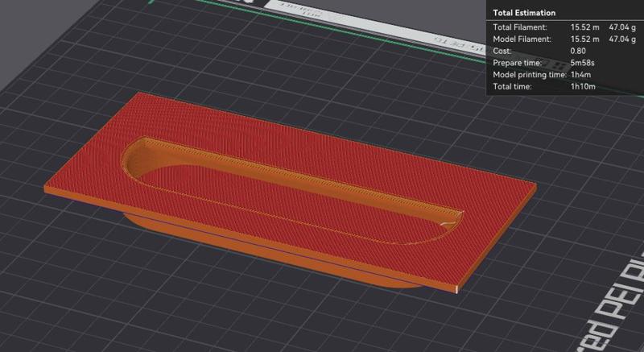Screen dimensions: 644x352
Task: Click the Model Filament row label
Action: point(522,39)
